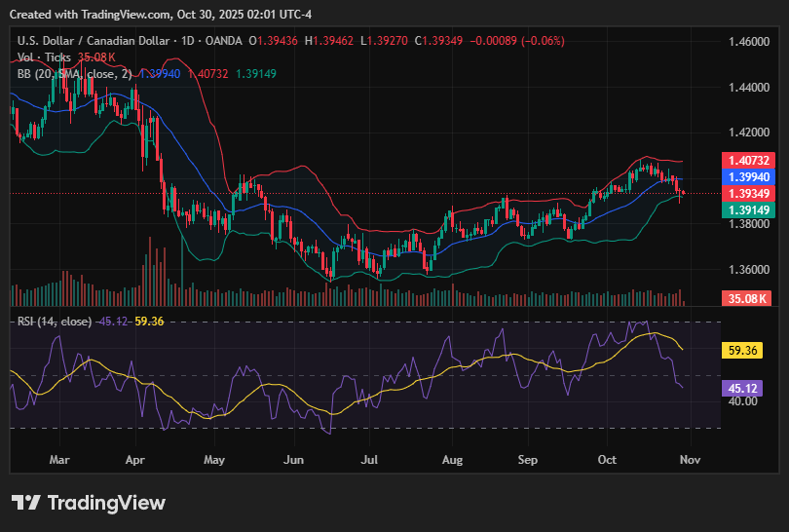This screenshot has height=532, width=789.
Task: Click the purple 45.12 RSI value tag
Action: coord(746,387)
